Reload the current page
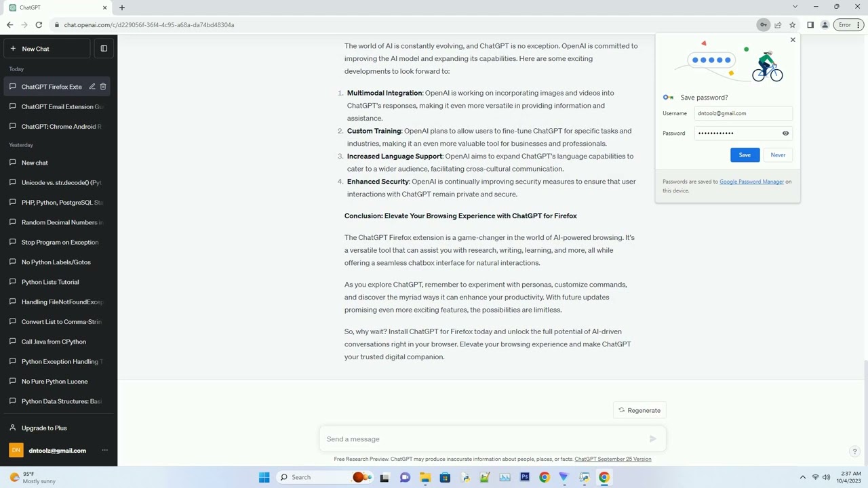 (x=39, y=25)
